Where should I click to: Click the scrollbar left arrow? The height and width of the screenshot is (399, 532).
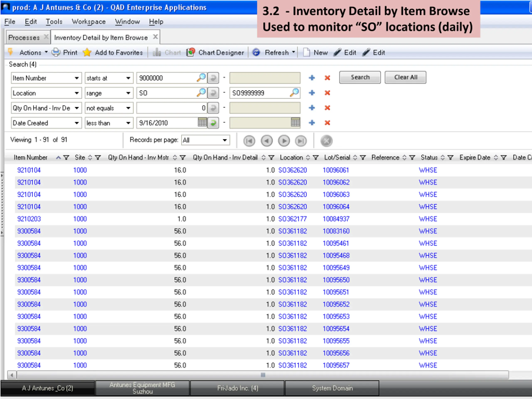coord(12,375)
